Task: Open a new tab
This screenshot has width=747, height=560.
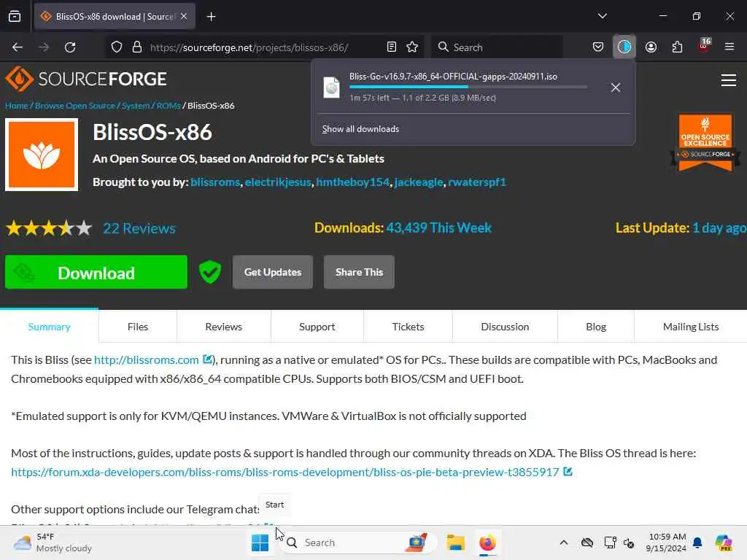Action: (x=211, y=17)
